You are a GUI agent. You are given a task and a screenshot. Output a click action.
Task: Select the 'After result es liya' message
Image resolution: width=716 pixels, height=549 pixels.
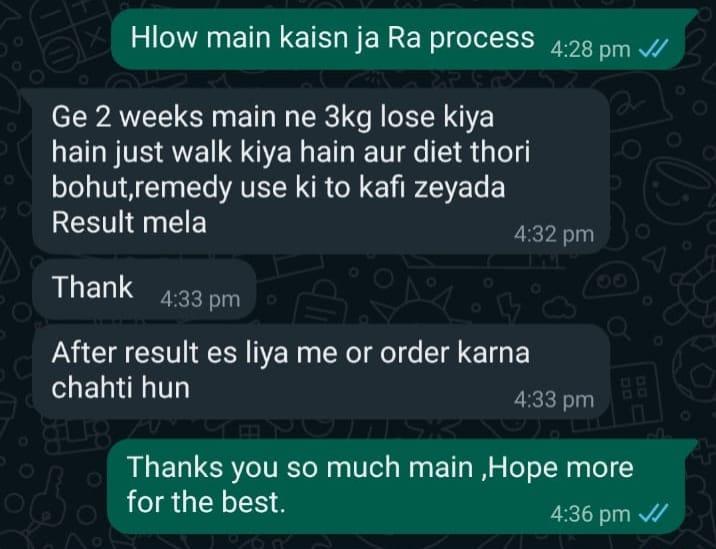click(321, 372)
